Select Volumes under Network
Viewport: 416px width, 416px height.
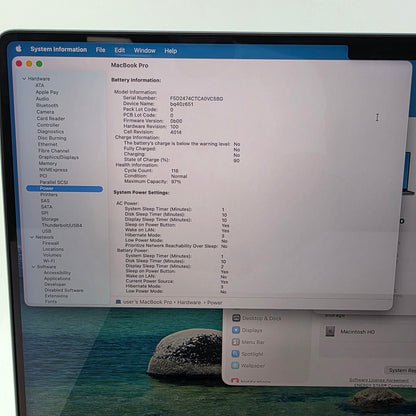[x=52, y=255]
